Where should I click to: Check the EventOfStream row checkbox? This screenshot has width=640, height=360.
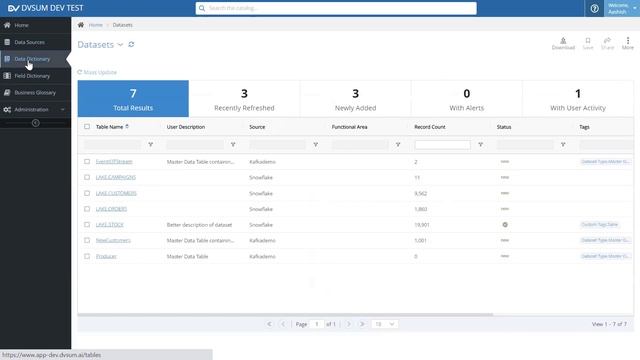pyautogui.click(x=87, y=162)
